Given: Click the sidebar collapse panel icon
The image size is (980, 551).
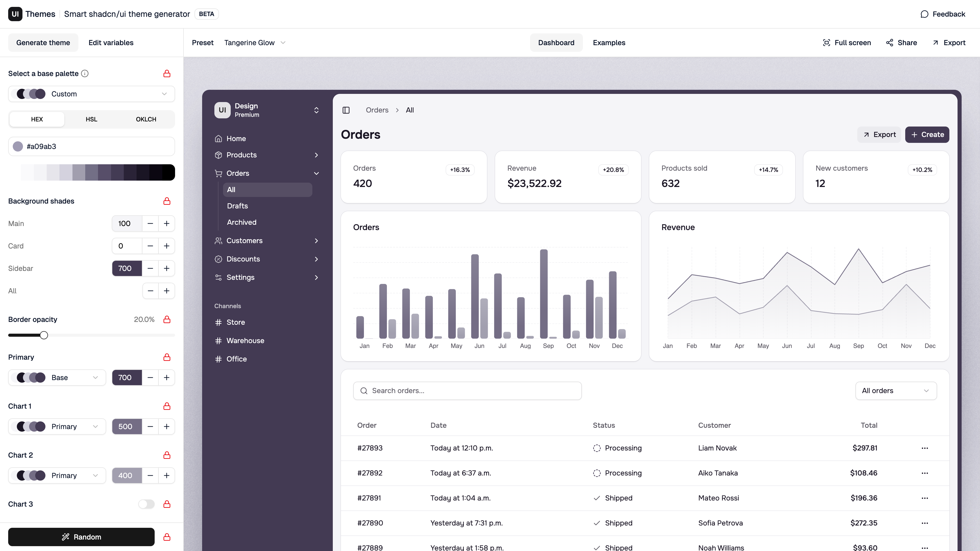Looking at the screenshot, I should [346, 110].
